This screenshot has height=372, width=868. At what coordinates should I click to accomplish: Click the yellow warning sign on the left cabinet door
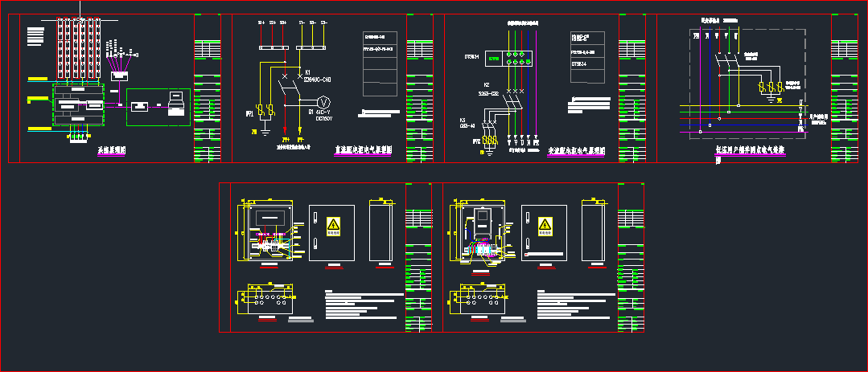pyautogui.click(x=333, y=225)
